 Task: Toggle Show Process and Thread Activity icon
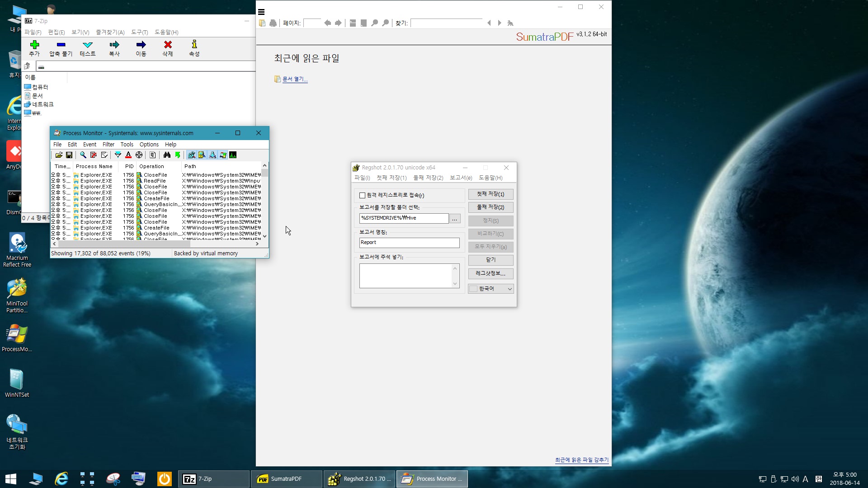coord(223,155)
